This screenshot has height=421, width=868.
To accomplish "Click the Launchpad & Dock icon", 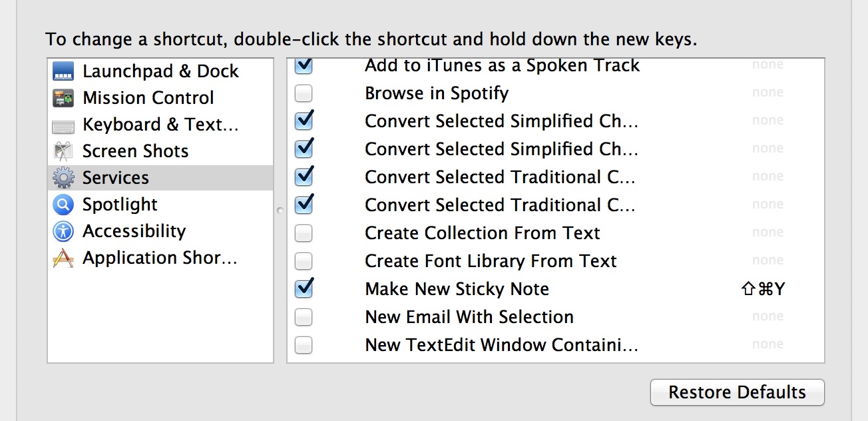I will [63, 71].
